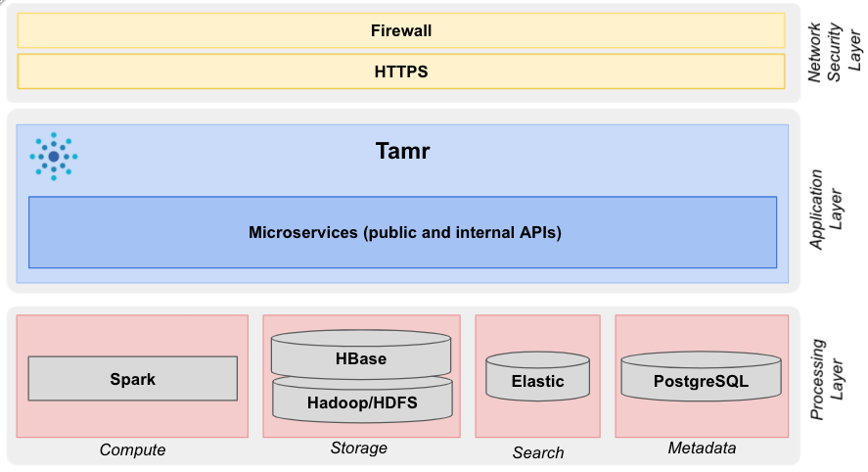The image size is (868, 472).
Task: Click the Elastic search cylinder
Action: point(537,377)
